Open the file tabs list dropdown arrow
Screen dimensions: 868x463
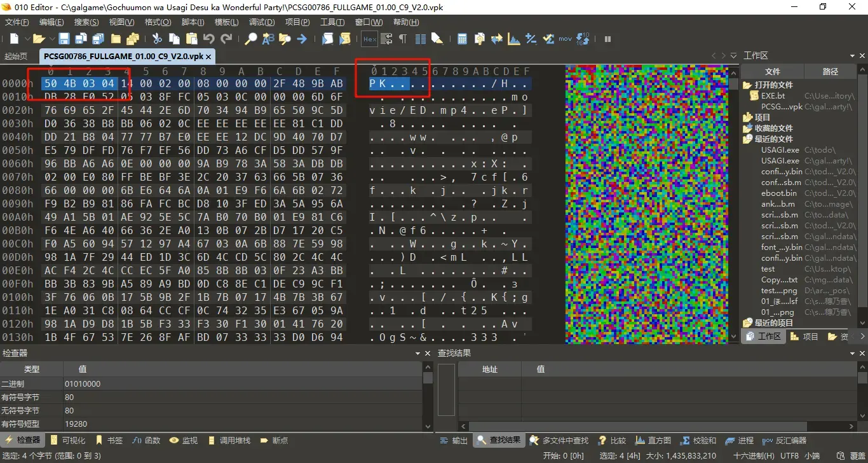tap(734, 56)
